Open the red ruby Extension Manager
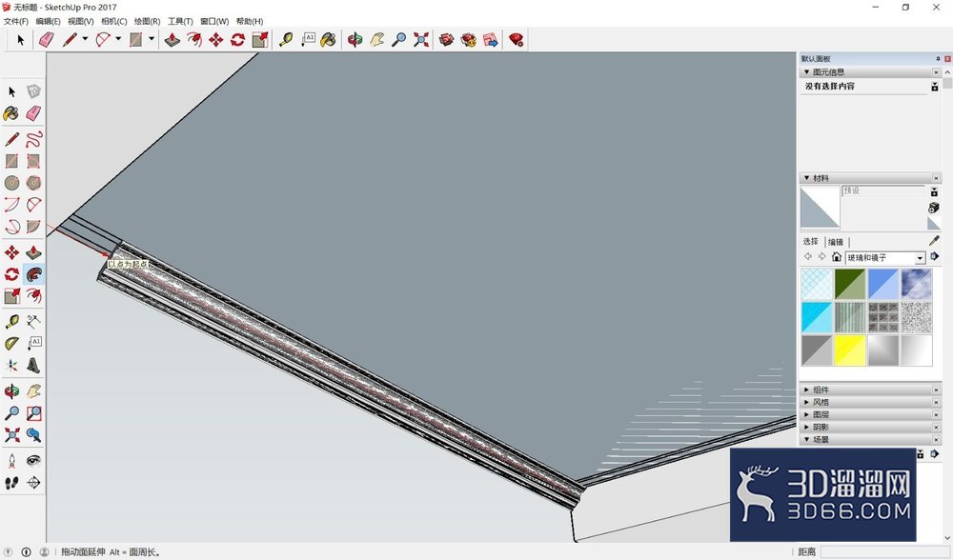 [516, 40]
